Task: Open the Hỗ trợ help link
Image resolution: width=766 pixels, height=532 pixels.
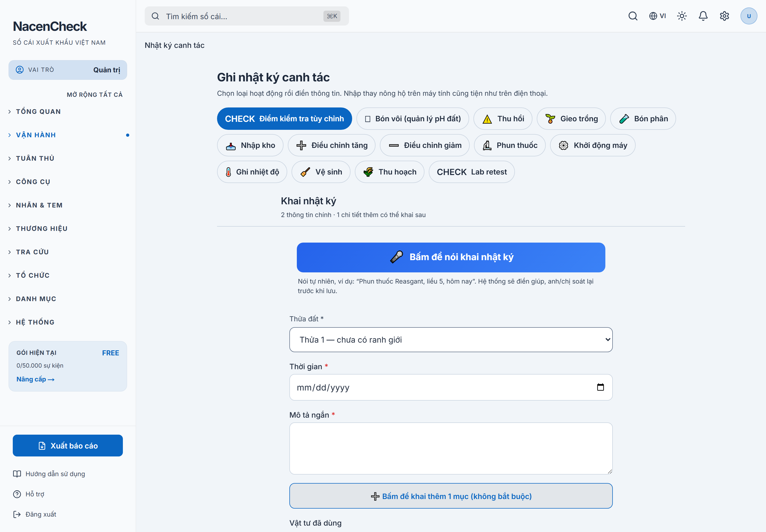Action: (x=29, y=494)
